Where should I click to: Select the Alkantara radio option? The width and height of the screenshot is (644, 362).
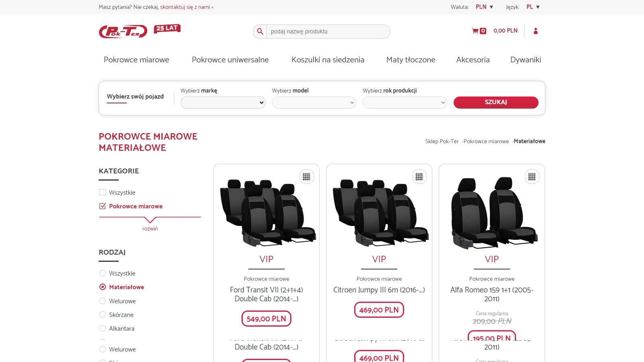coord(103,328)
